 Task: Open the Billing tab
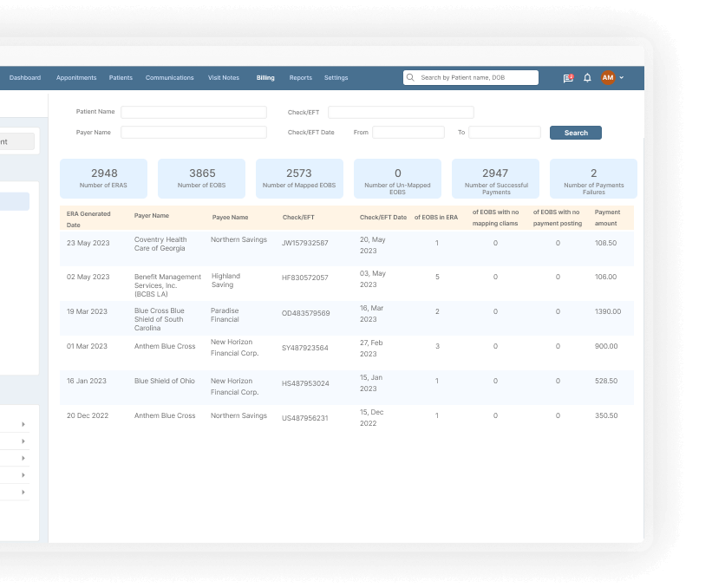tap(265, 78)
